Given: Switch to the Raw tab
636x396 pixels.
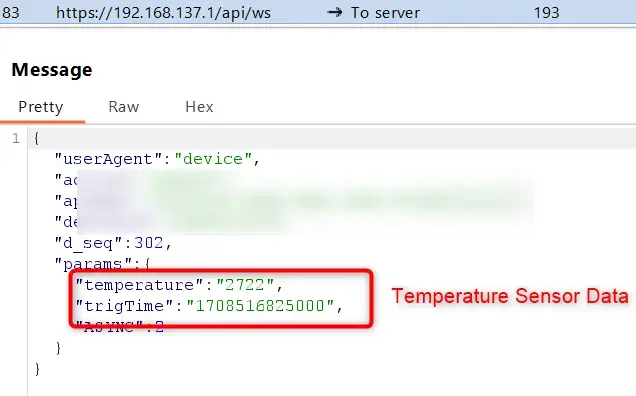Looking at the screenshot, I should pyautogui.click(x=124, y=107).
